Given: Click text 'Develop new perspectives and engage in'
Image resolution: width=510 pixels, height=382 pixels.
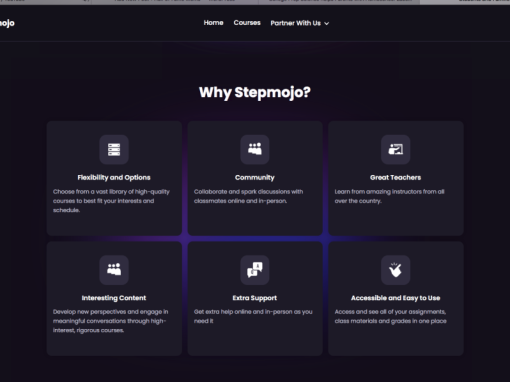Looking at the screenshot, I should pos(111,312).
